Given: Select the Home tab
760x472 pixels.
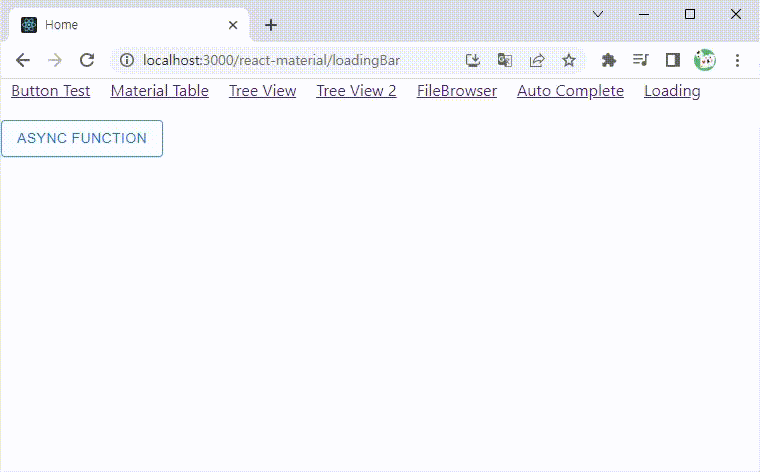Looking at the screenshot, I should (129, 25).
